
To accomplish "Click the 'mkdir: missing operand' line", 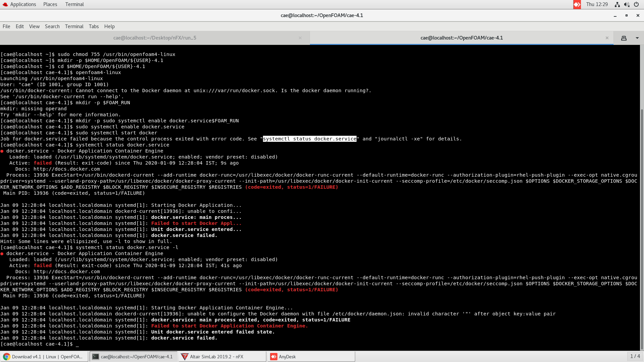I will [x=34, y=109].
